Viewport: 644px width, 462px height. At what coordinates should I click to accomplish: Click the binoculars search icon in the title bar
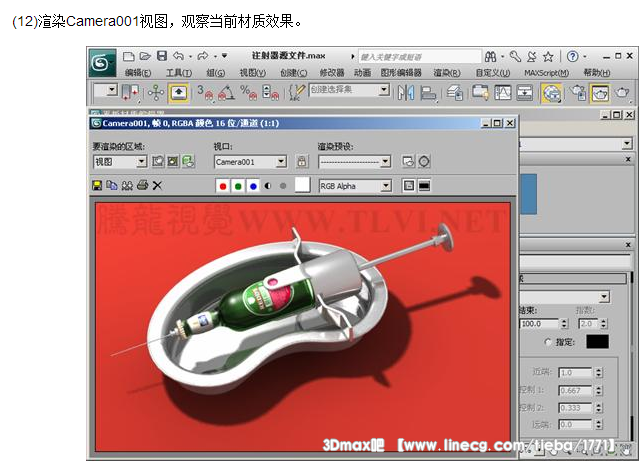click(x=491, y=56)
